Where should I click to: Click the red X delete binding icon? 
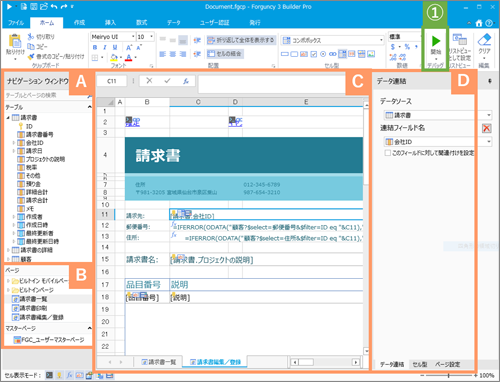click(x=486, y=128)
